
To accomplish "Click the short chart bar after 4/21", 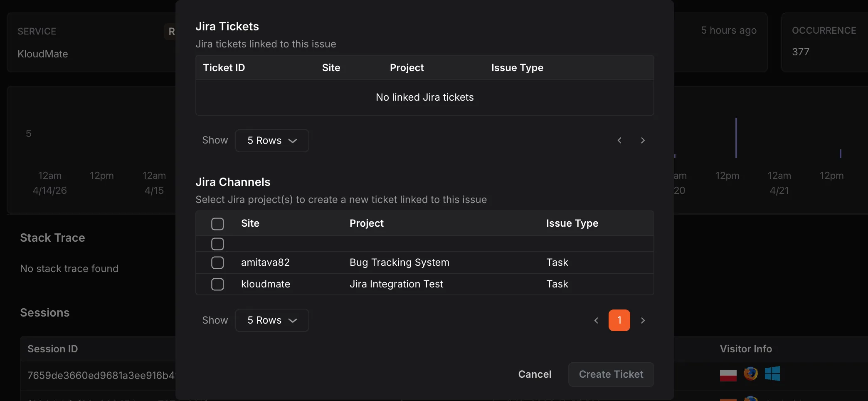I will tap(840, 153).
